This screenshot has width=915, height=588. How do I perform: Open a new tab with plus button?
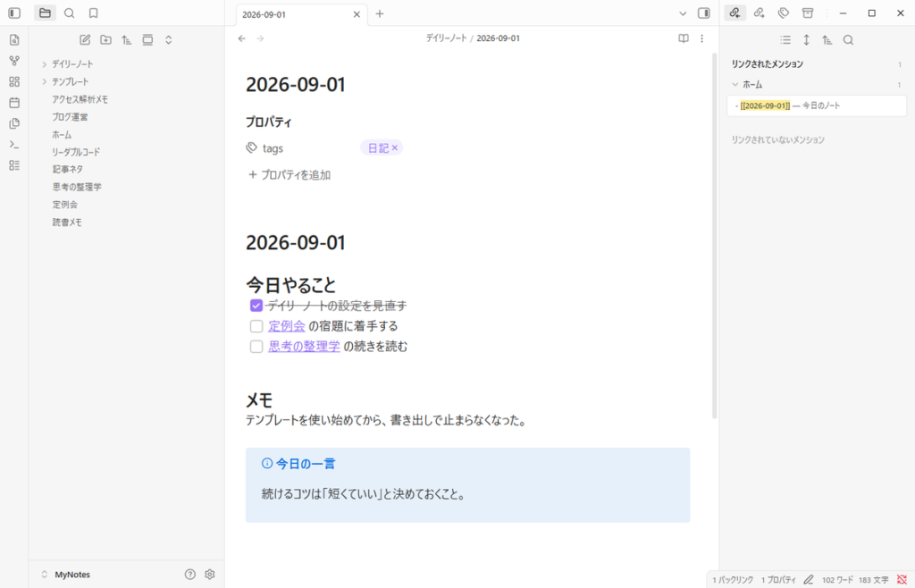coord(380,13)
